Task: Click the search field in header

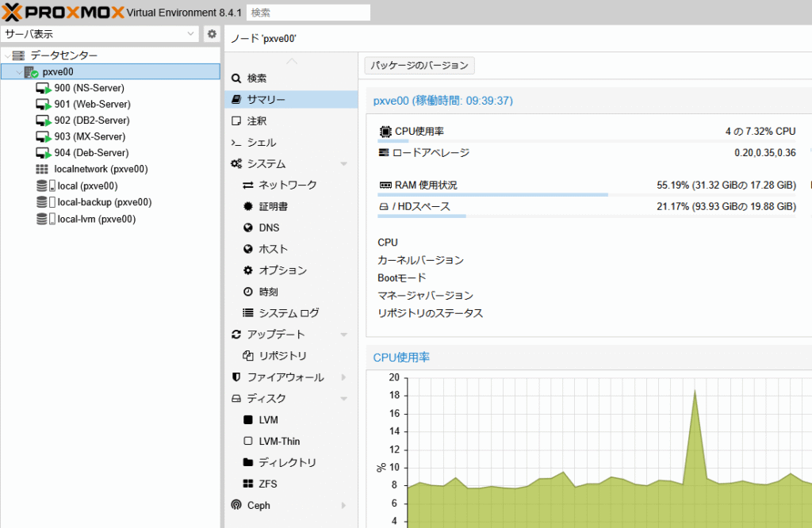Action: tap(308, 13)
